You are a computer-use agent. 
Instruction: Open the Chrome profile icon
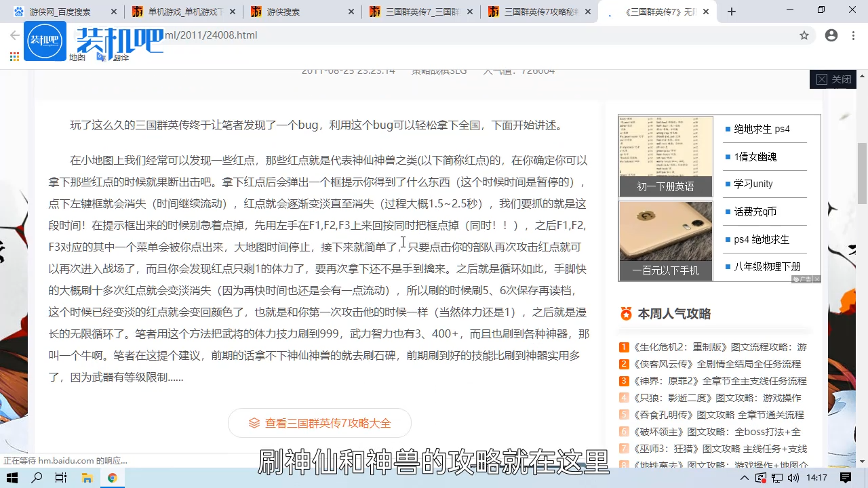(831, 35)
